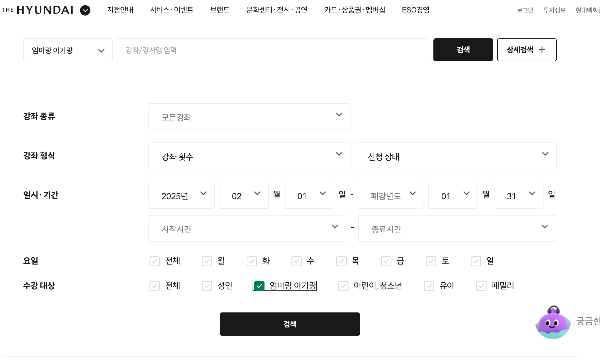Click the 로그인 link in the header
This screenshot has width=600, height=363.
click(525, 10)
